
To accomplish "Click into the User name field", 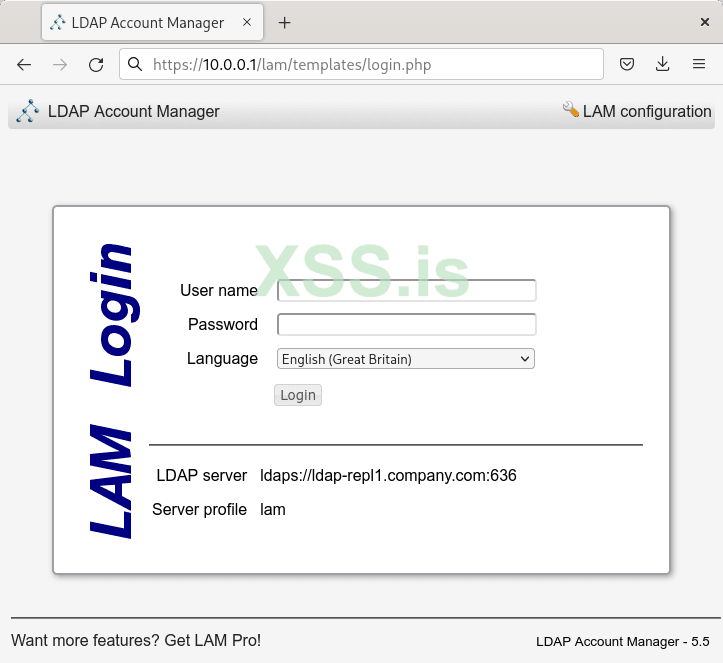I will tap(406, 290).
